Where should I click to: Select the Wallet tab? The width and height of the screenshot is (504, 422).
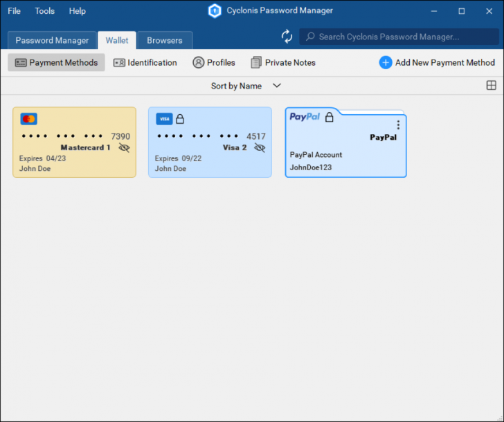(x=117, y=40)
